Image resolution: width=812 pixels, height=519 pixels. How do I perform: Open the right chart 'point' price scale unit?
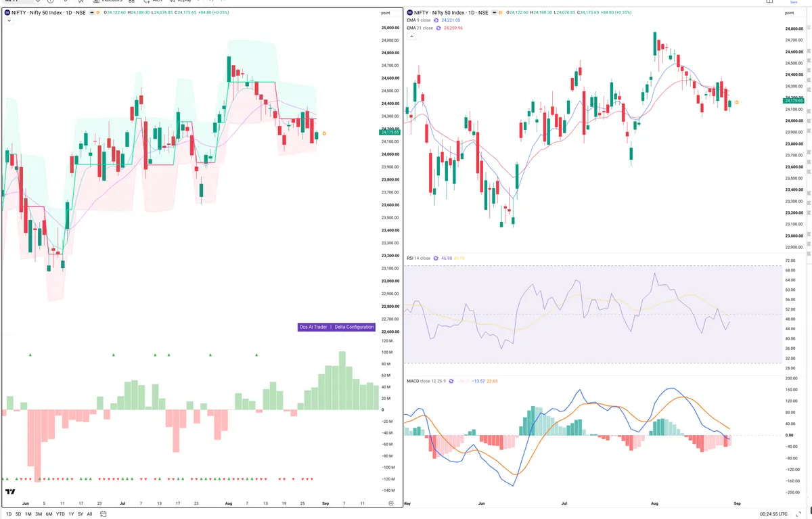coord(790,13)
